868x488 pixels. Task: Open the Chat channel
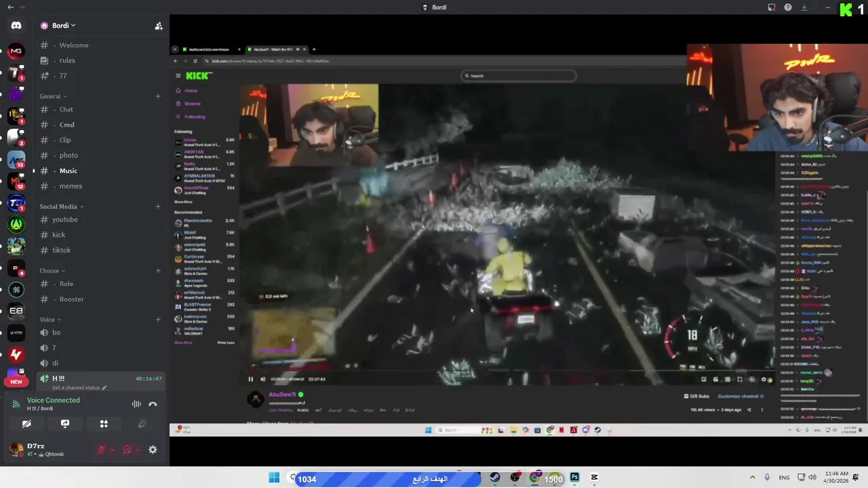click(x=100, y=109)
